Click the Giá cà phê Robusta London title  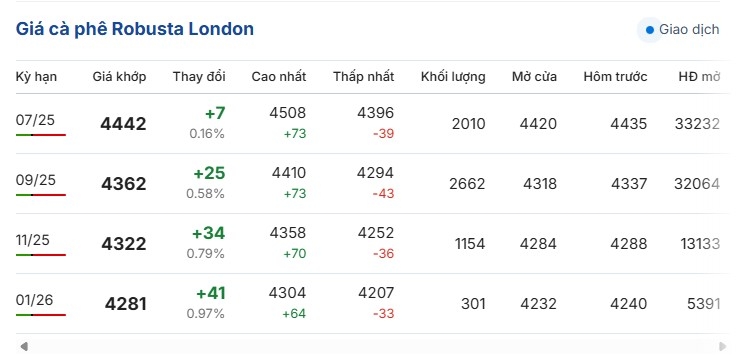135,29
